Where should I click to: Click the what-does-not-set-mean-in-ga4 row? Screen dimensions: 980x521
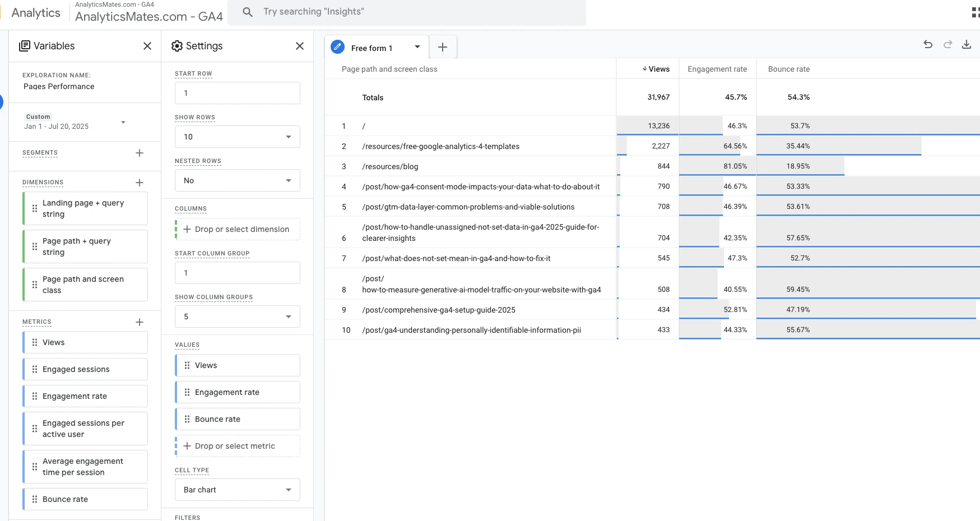(x=456, y=258)
